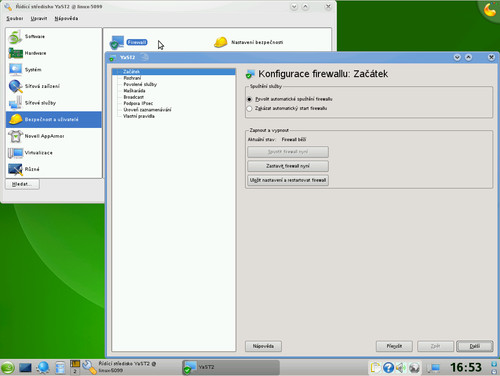Click the 16:53 clock in the panel

pos(466,367)
